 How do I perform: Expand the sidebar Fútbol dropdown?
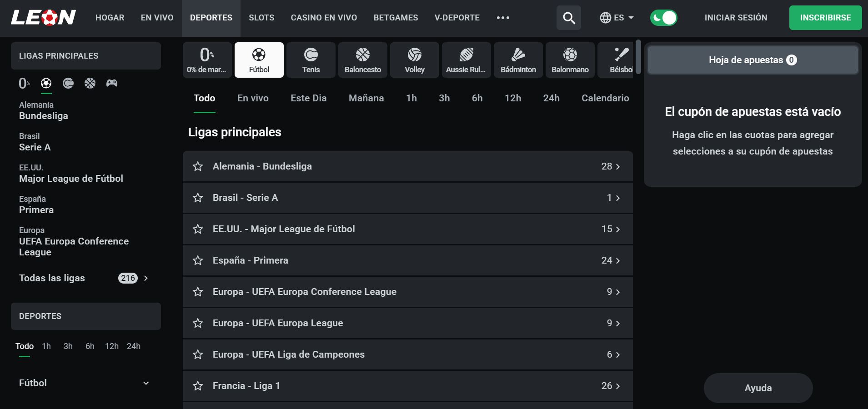click(x=146, y=383)
